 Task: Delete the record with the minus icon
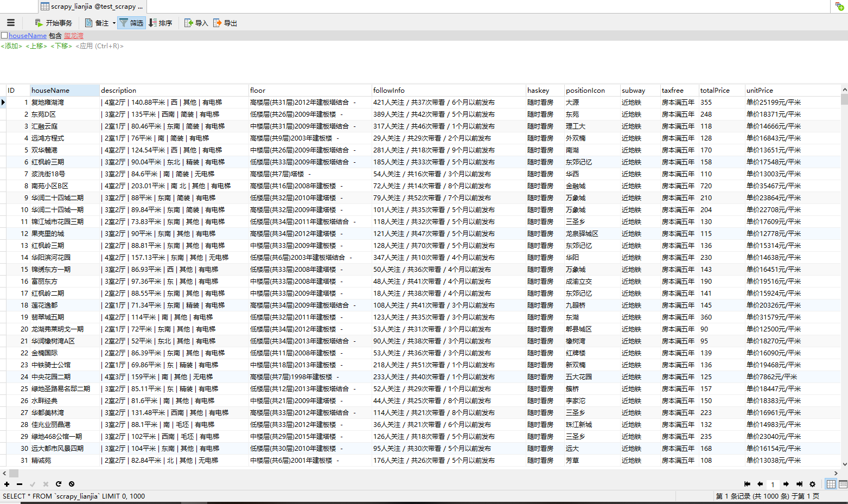20,484
